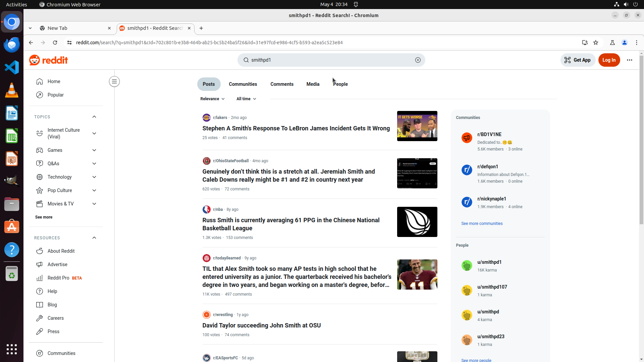The height and width of the screenshot is (362, 644).
Task: Reload the page
Action: (55, 43)
